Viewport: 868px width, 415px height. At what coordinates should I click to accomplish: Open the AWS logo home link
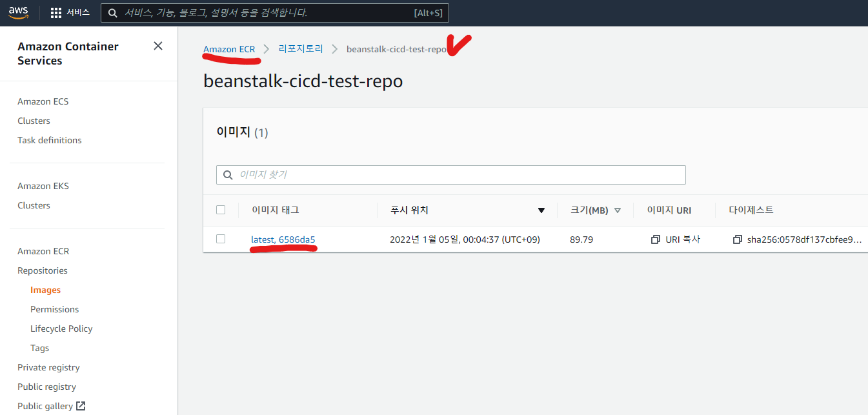18,12
